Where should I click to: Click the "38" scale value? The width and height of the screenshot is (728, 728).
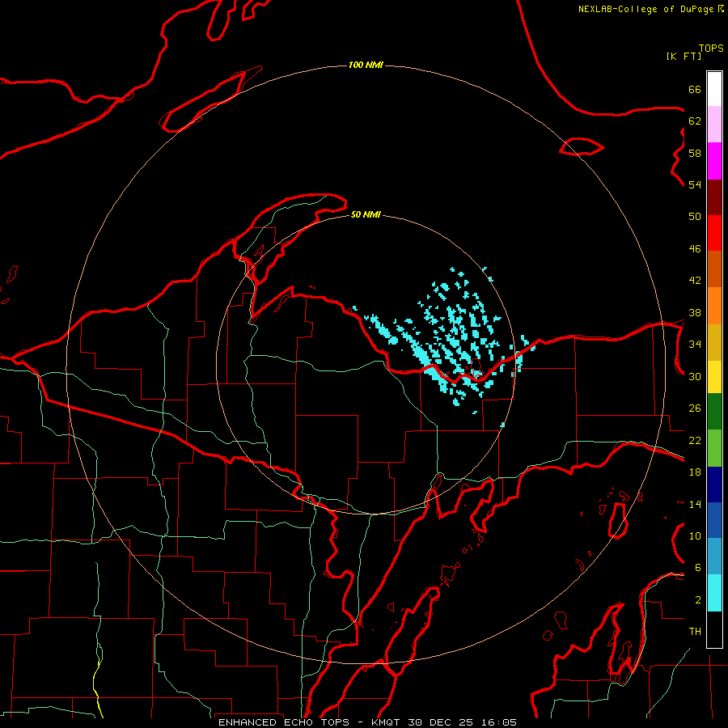pos(695,312)
